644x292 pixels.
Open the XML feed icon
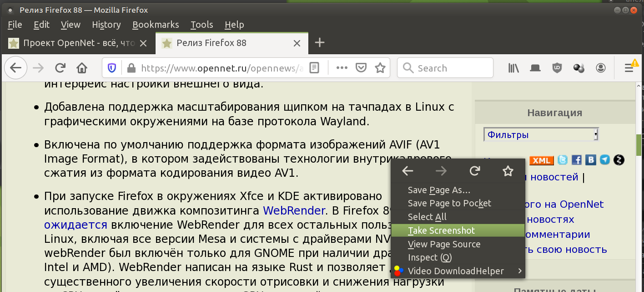pyautogui.click(x=541, y=160)
